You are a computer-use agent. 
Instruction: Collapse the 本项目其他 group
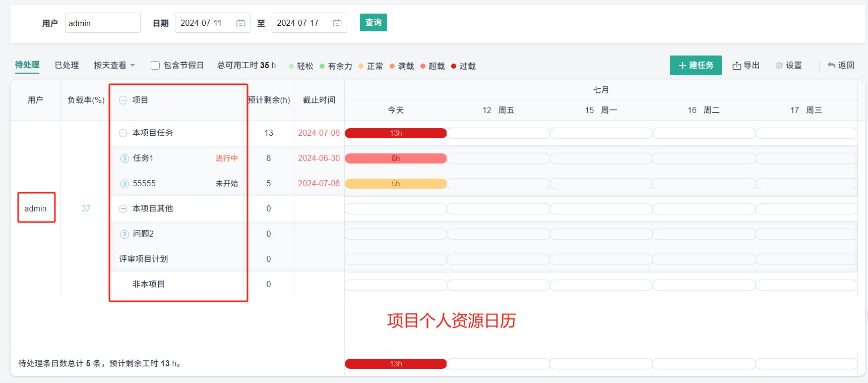(123, 209)
